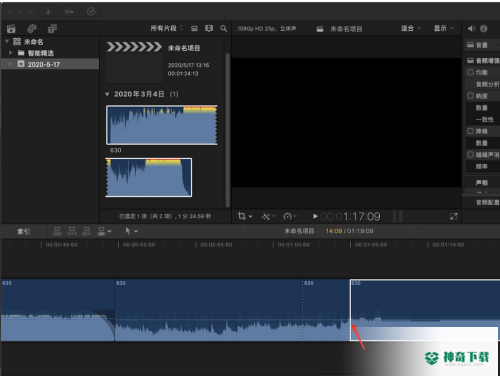Open the Info inspector icon

pyautogui.click(x=484, y=29)
